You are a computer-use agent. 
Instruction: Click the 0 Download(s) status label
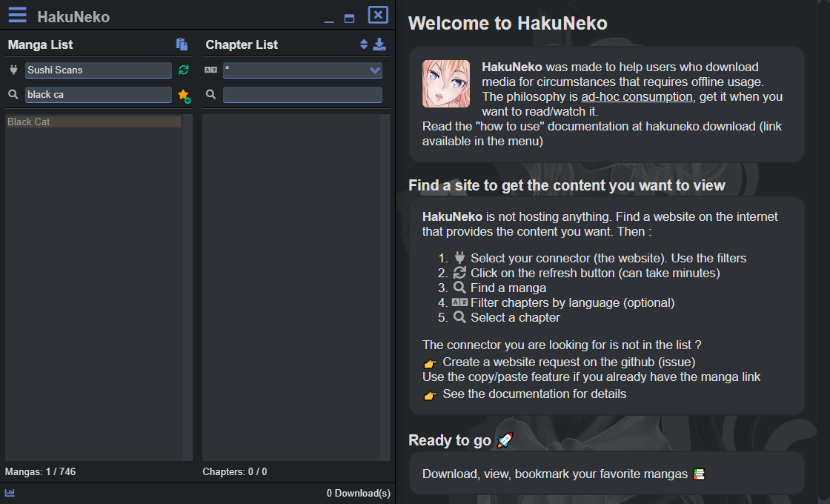[359, 493]
